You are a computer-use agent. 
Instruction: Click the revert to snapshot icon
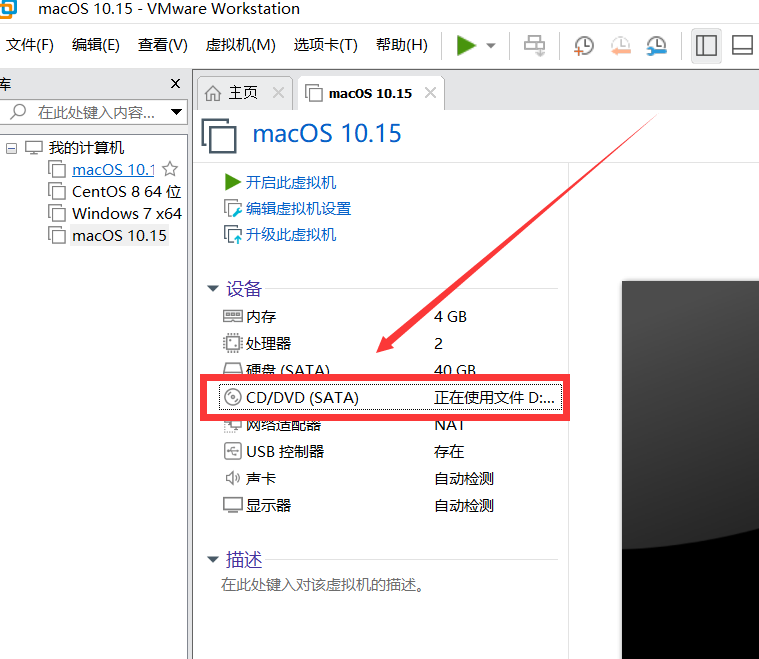[x=621, y=46]
